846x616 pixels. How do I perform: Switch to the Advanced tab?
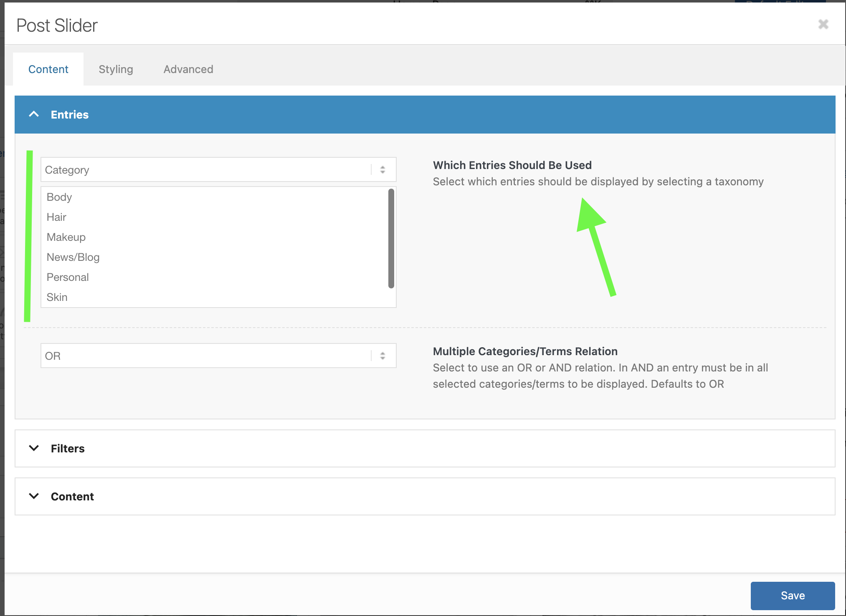[x=188, y=69]
